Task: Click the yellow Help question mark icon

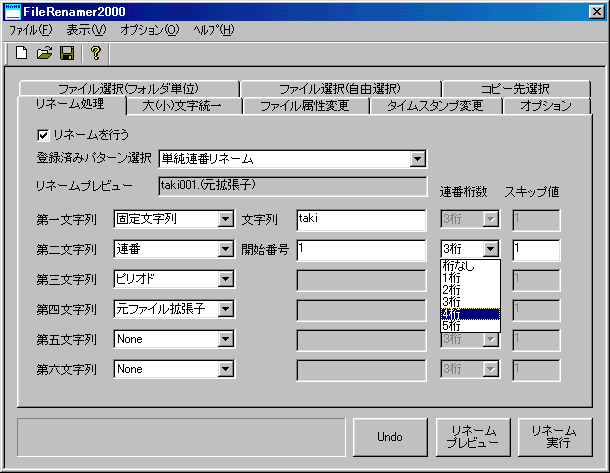Action: point(96,53)
